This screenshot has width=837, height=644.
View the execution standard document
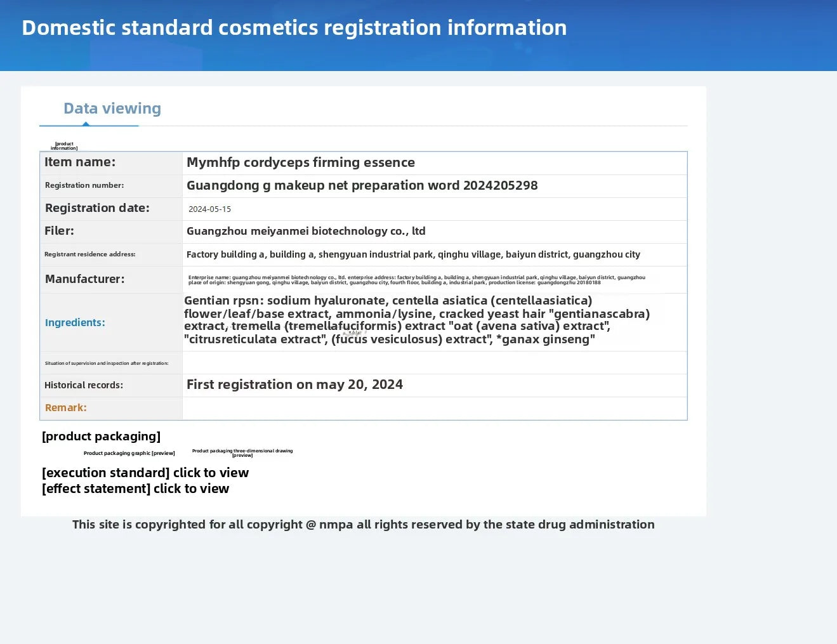point(145,473)
